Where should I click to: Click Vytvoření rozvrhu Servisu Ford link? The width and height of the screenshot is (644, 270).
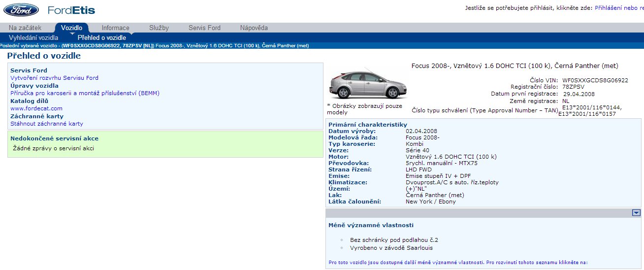point(54,78)
